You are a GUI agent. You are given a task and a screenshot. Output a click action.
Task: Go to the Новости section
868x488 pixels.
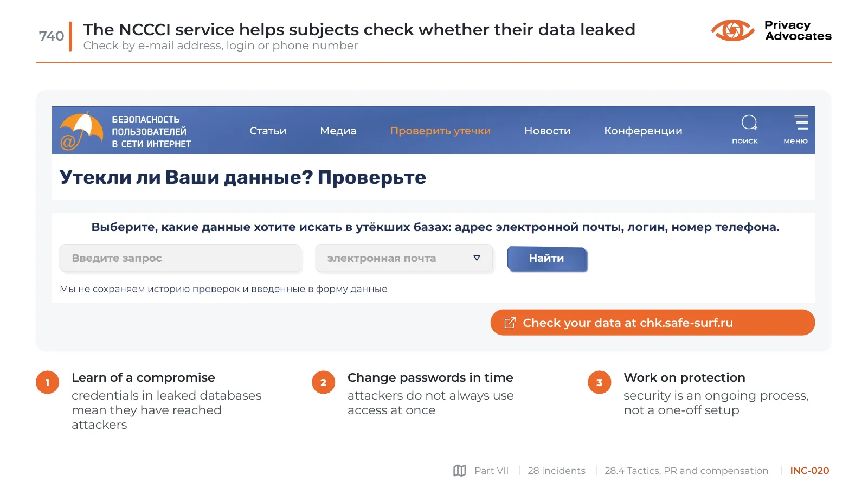click(x=548, y=131)
